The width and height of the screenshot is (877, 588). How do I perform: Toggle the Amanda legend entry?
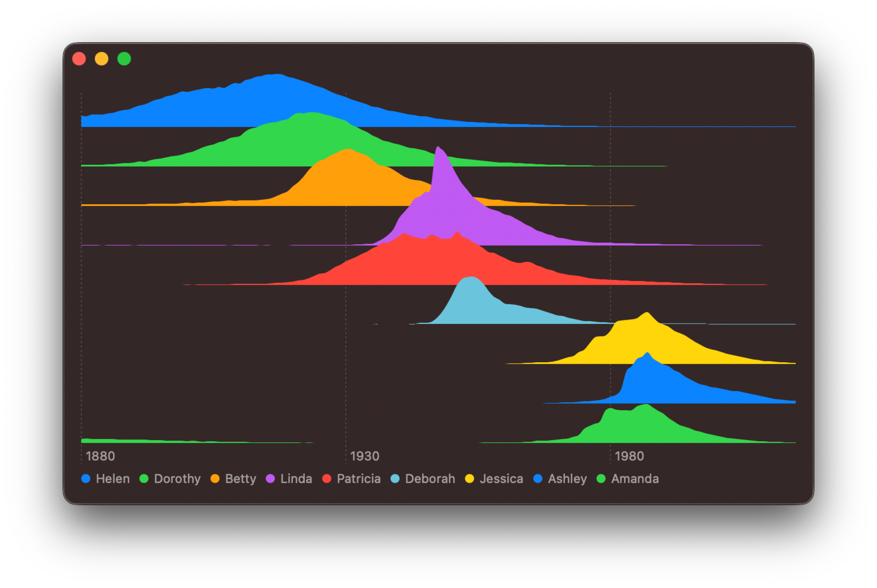click(635, 479)
